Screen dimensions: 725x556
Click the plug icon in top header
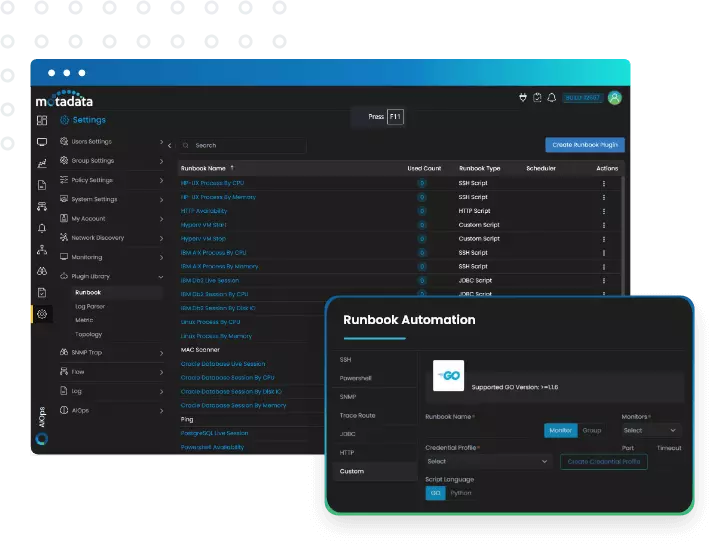pos(523,98)
